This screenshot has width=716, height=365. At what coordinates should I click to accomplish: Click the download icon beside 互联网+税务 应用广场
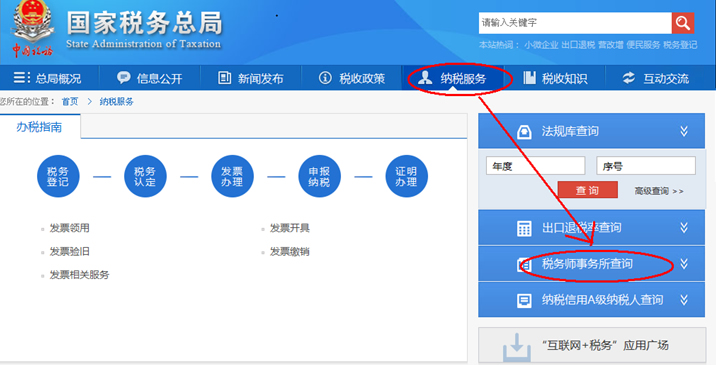coord(516,347)
